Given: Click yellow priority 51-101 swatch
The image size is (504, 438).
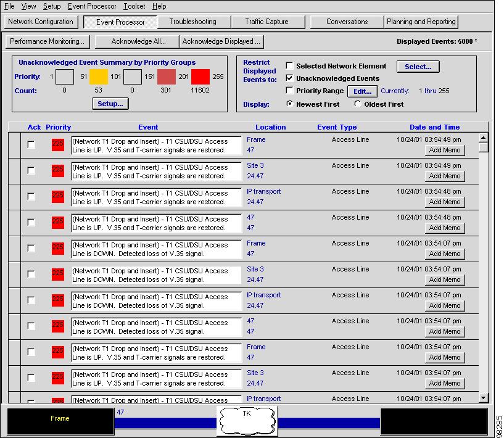Looking at the screenshot, I should click(98, 76).
